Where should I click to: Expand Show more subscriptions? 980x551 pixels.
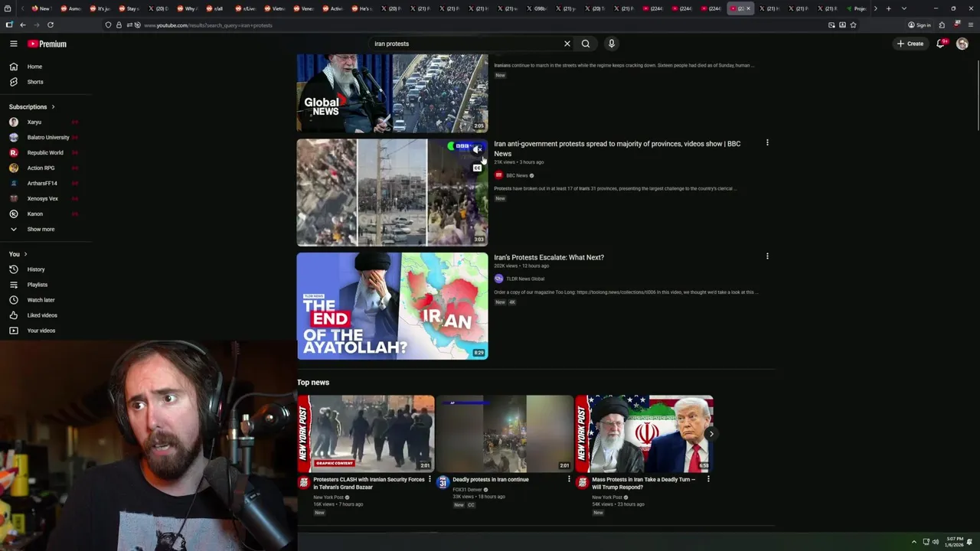46,229
